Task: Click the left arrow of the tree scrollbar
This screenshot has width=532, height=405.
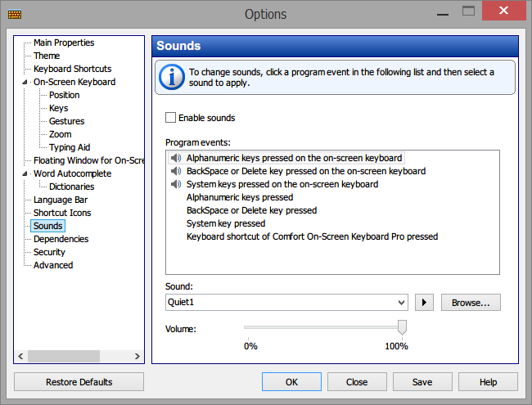Action: [20, 356]
